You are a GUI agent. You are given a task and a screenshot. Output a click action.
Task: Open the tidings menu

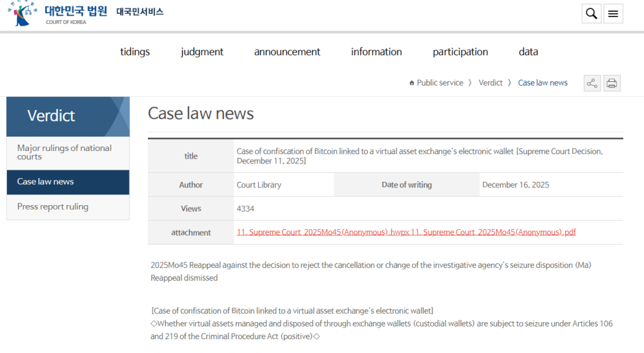click(135, 52)
